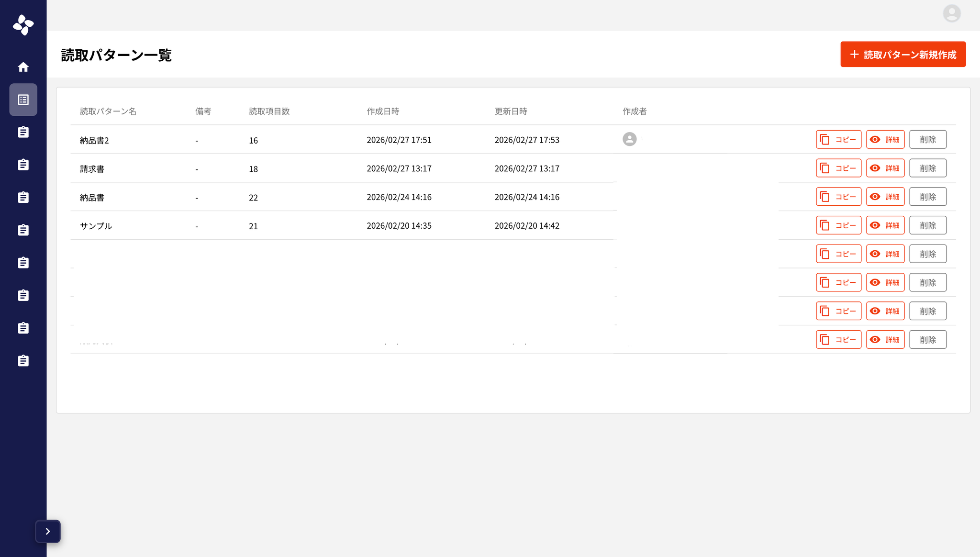Click the 作成日時 column header
This screenshot has height=557, width=980.
tap(383, 111)
